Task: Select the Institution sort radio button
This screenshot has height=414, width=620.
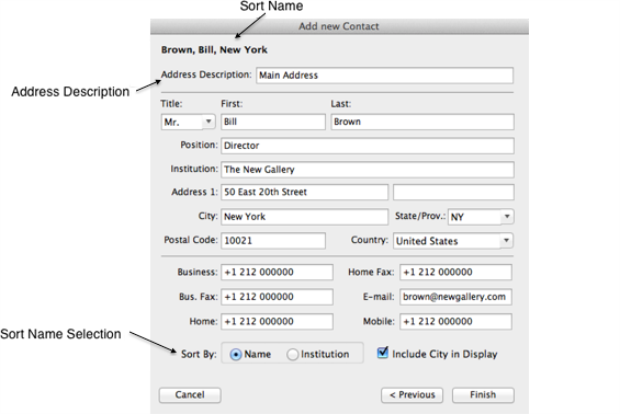Action: [293, 354]
